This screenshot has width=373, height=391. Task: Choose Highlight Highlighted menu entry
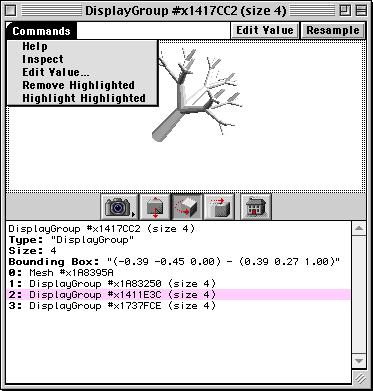84,98
